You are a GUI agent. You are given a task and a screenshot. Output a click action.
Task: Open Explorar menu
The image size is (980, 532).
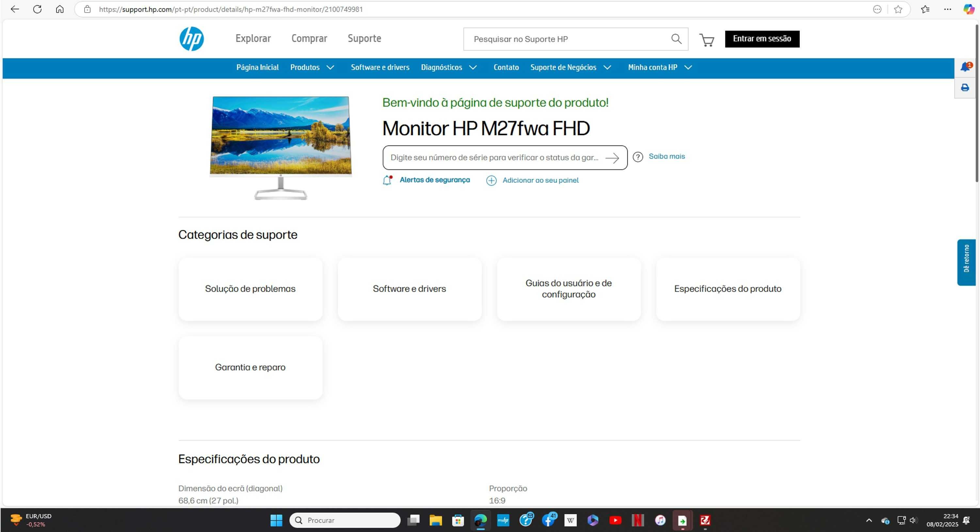pos(253,39)
